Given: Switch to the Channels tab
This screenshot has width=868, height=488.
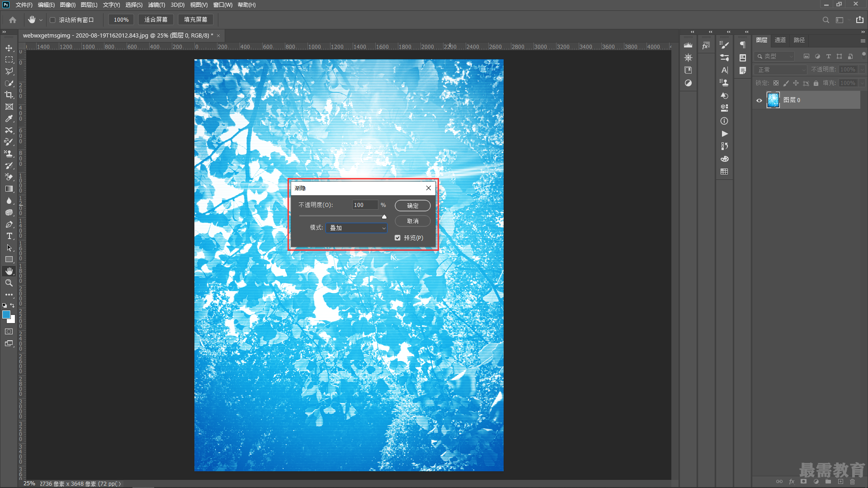Looking at the screenshot, I should [x=780, y=40].
